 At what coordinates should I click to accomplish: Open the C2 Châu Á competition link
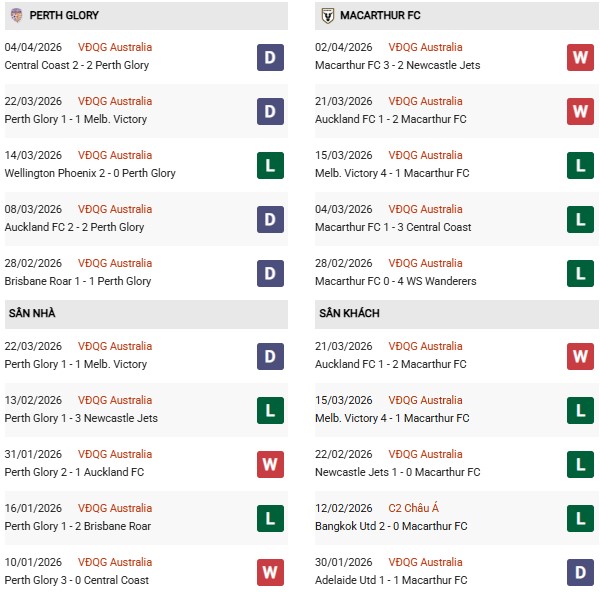411,508
